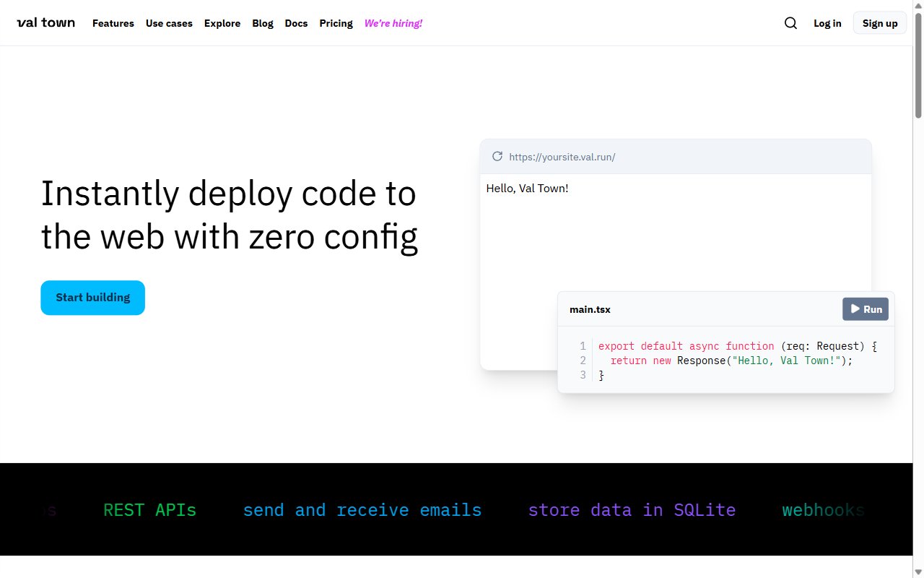
Task: Click the main.tsx file name
Action: click(x=590, y=309)
